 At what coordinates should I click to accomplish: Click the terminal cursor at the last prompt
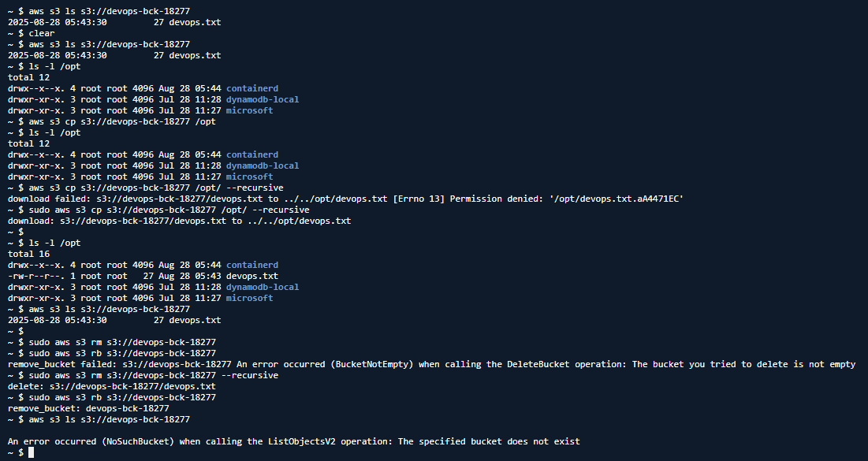point(32,452)
